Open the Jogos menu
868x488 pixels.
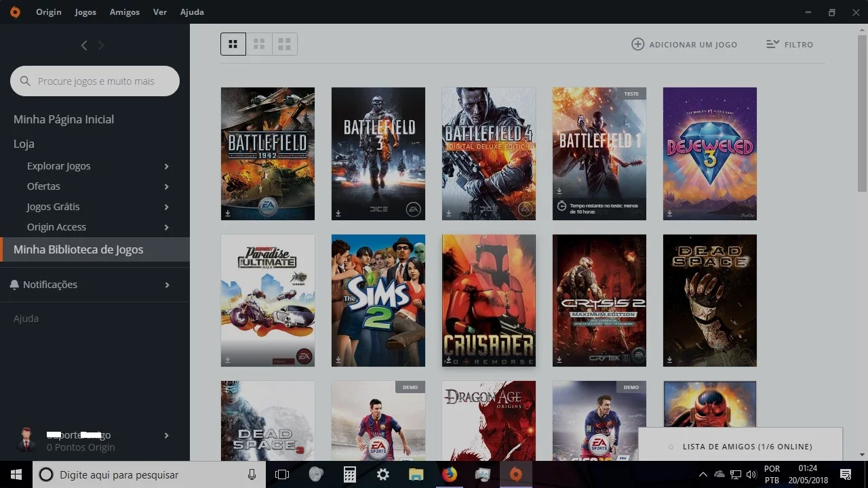pyautogui.click(x=85, y=12)
